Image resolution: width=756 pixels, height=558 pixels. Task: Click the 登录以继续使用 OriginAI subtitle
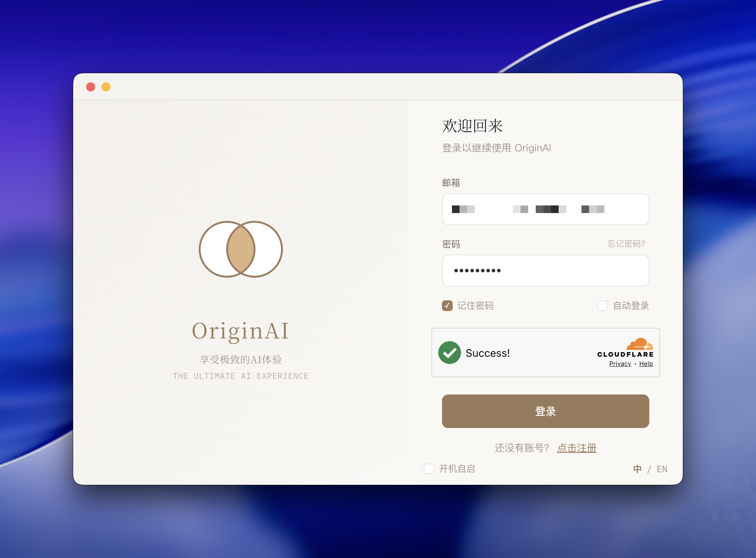[x=497, y=148]
